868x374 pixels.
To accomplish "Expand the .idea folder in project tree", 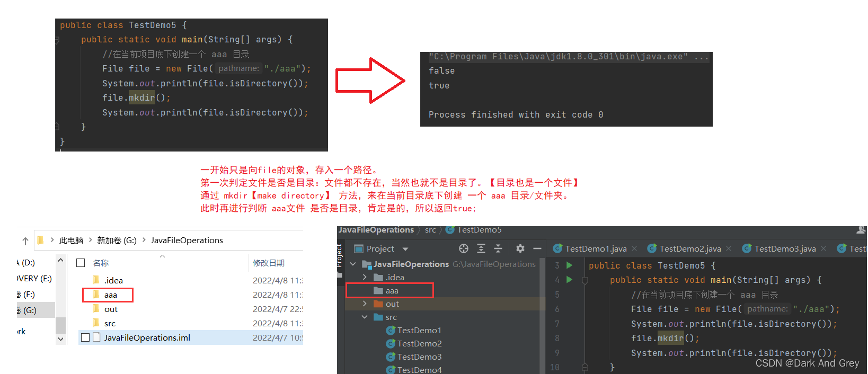I will (x=365, y=277).
